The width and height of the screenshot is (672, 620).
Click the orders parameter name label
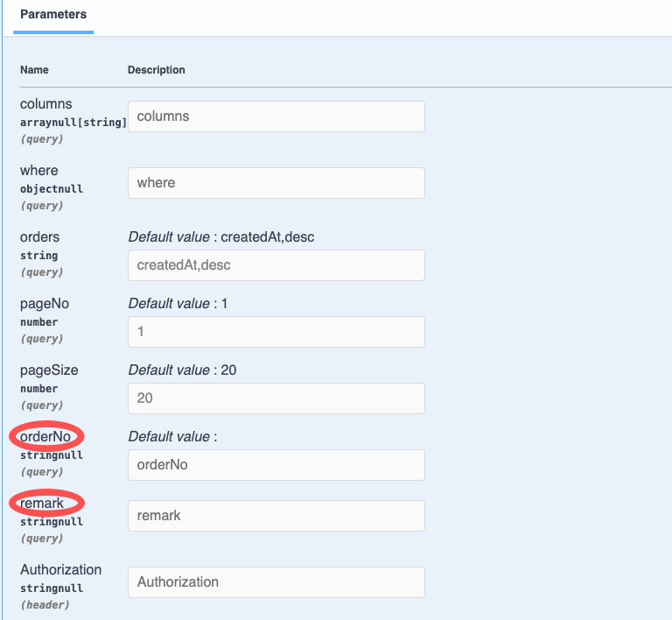click(x=39, y=237)
